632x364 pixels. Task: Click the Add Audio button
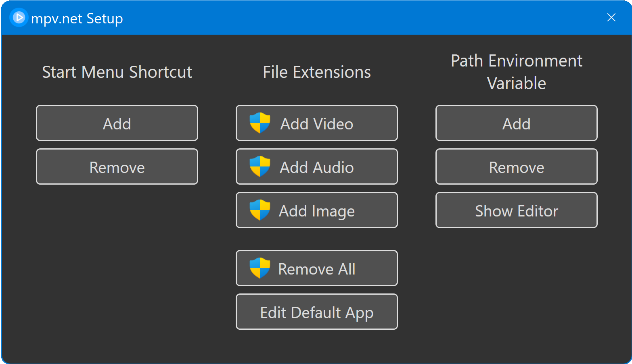(x=317, y=166)
